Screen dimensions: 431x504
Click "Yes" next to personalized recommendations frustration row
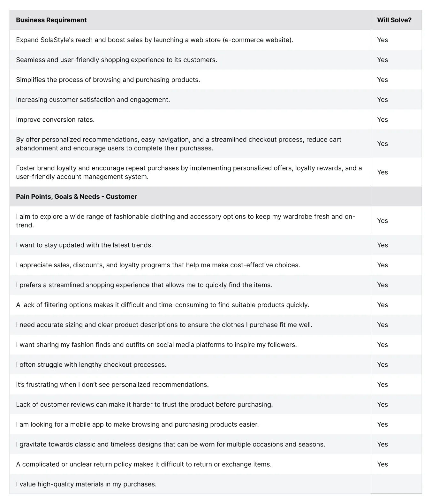[x=382, y=385]
